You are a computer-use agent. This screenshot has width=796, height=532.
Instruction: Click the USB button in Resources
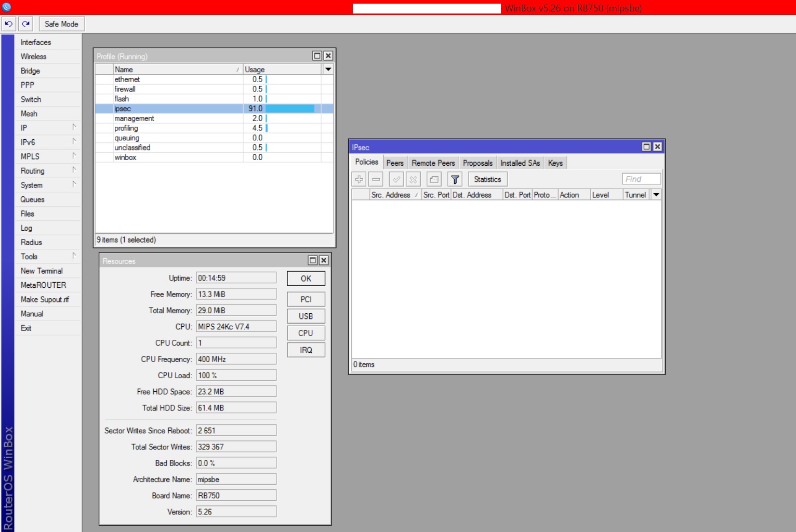[306, 316]
